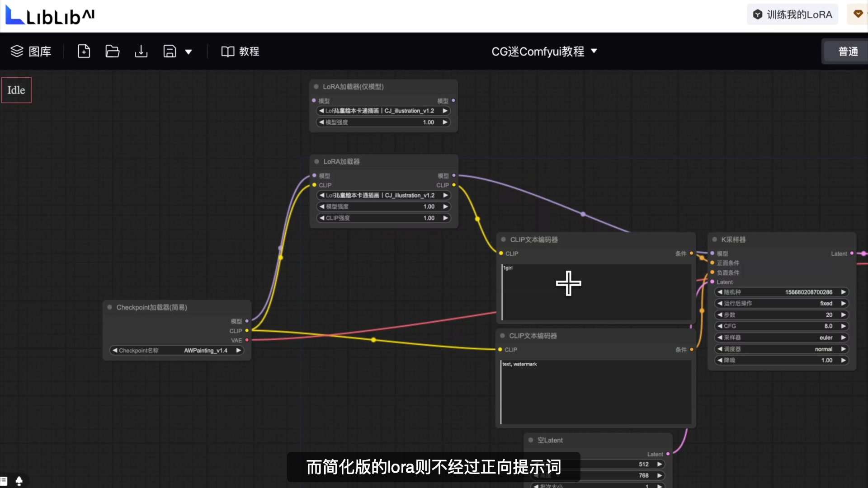Click Latent output port on K采样器
Screen dimensions: 868x488
tap(852, 253)
